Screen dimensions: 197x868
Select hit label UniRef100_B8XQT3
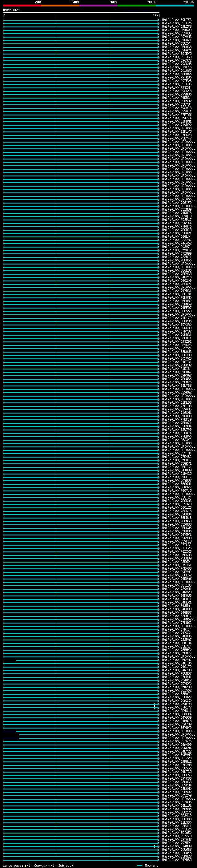point(177,216)
